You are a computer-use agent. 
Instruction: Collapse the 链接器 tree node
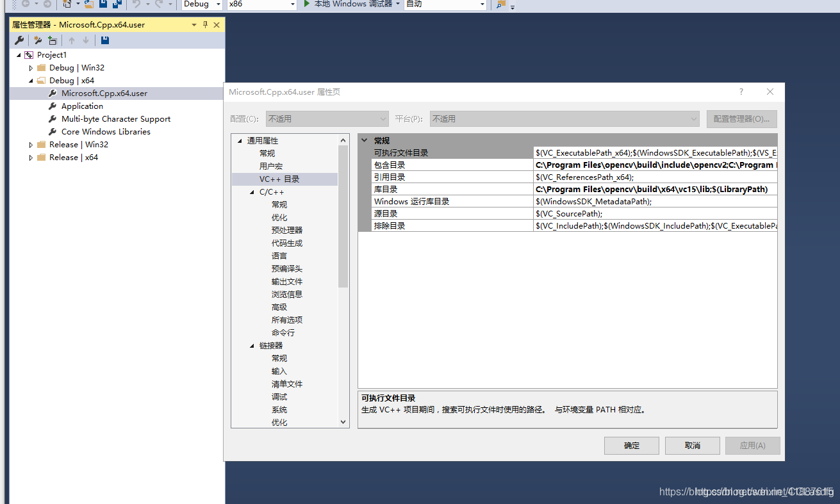click(252, 346)
